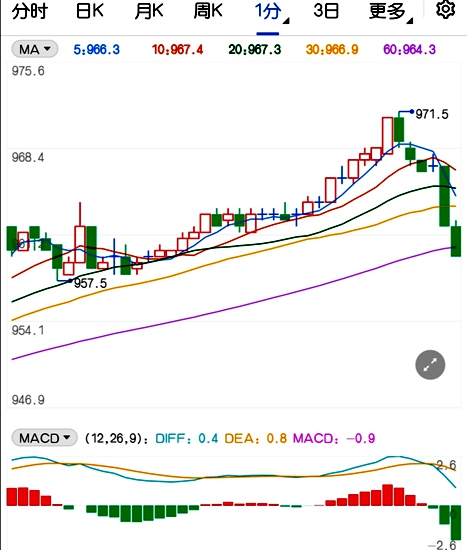
Task: Tap the DIFF: 0.4 readout
Action: (x=187, y=438)
